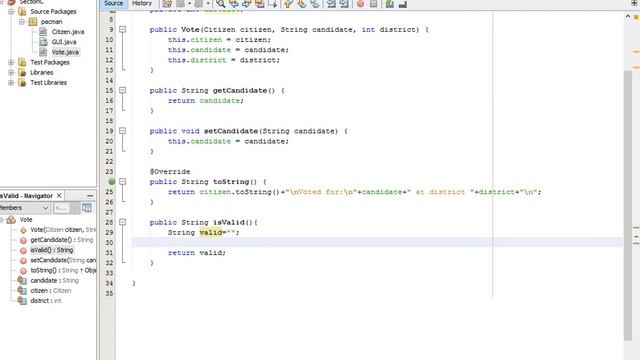Click 'return valid;' on line 31

point(196,253)
